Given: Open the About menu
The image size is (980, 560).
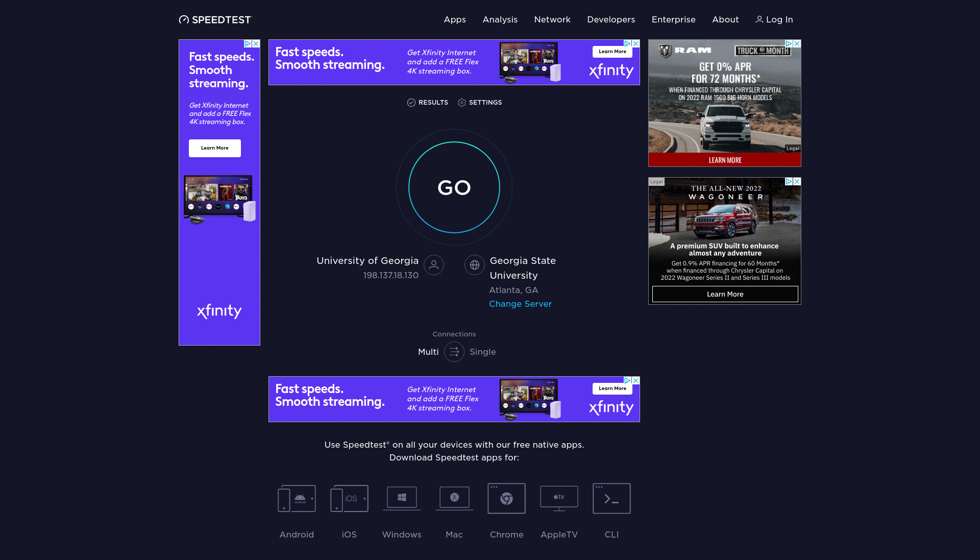Looking at the screenshot, I should [x=725, y=19].
